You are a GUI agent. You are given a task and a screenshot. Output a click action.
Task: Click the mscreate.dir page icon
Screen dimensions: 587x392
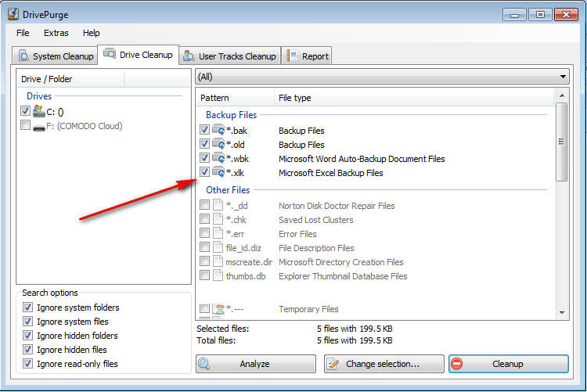click(x=218, y=261)
